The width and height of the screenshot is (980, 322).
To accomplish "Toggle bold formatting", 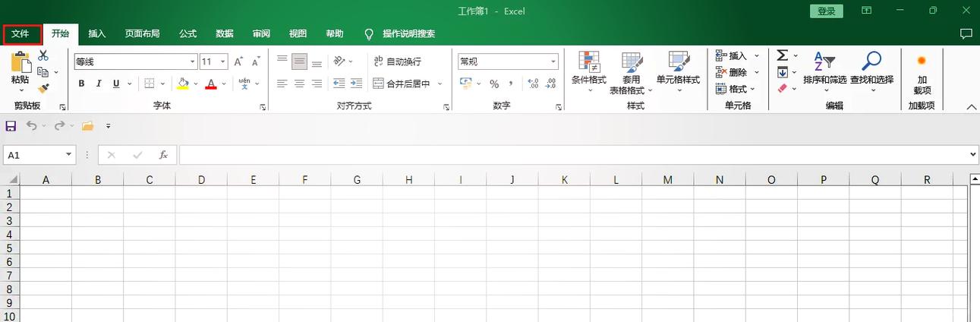I will [82, 84].
